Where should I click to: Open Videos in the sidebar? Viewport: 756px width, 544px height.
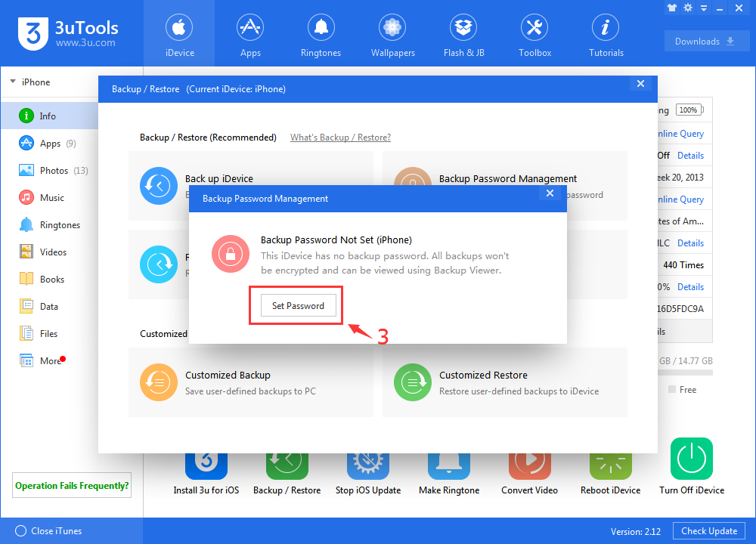click(x=49, y=252)
